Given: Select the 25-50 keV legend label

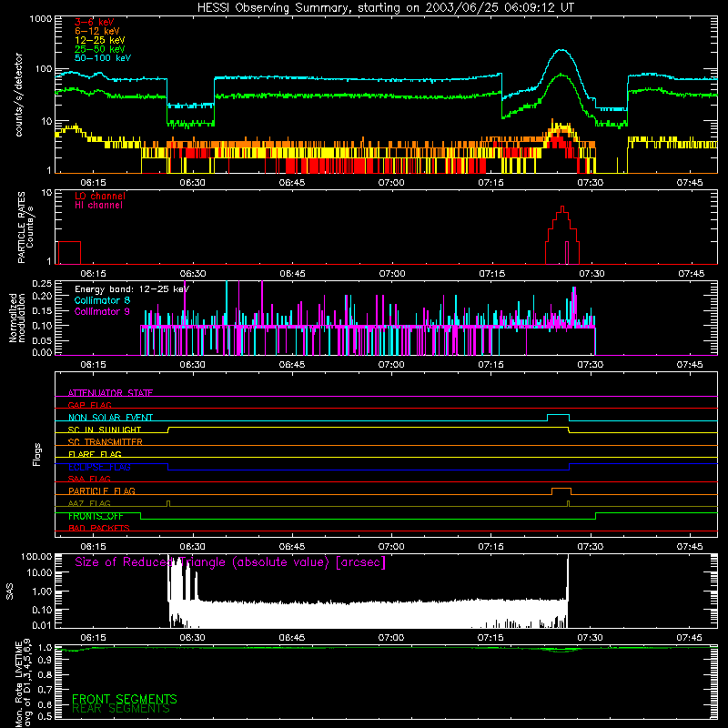Looking at the screenshot, I should click(99, 49).
